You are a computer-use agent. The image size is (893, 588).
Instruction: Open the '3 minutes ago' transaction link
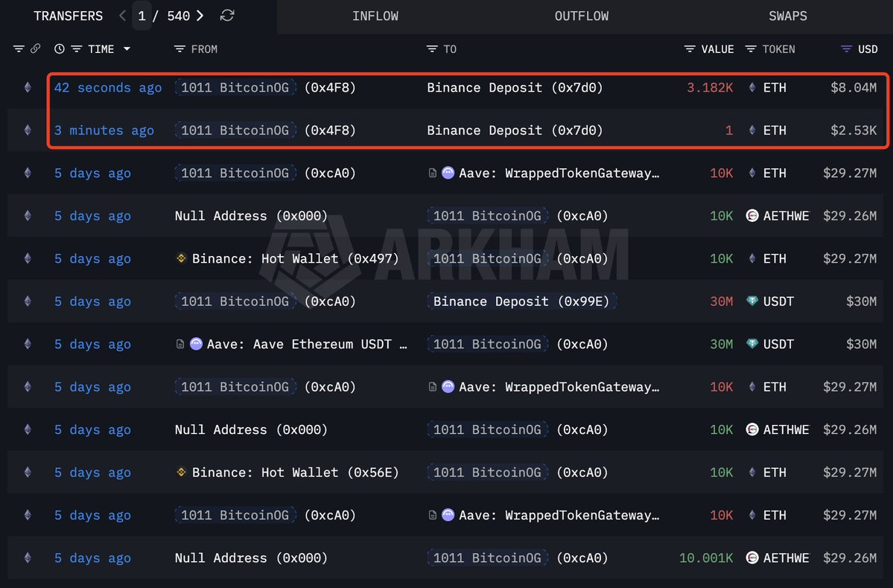104,131
